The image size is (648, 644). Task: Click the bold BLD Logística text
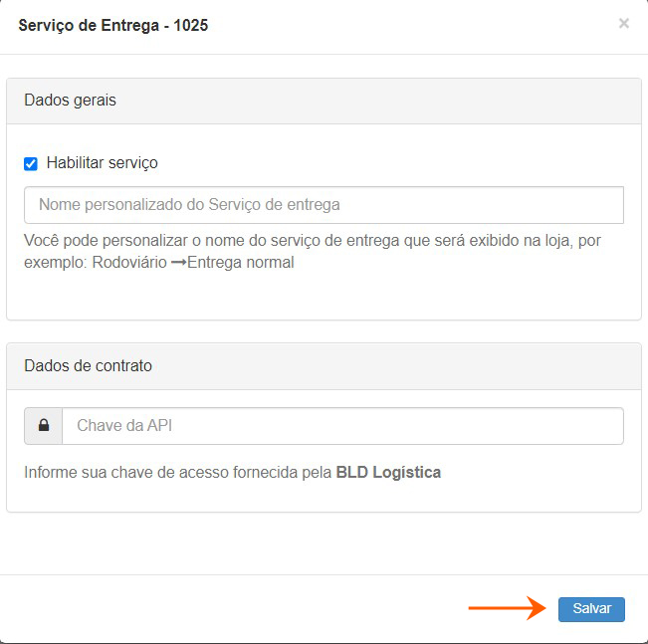pyautogui.click(x=388, y=472)
